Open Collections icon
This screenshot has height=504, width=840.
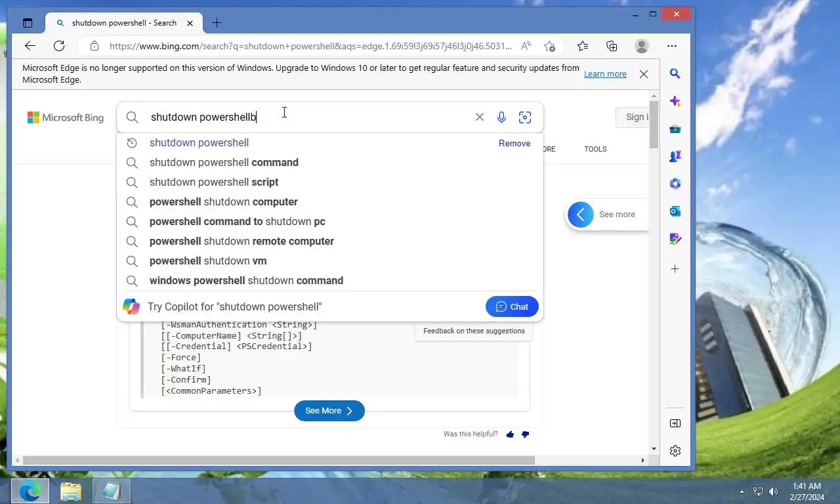tap(612, 46)
